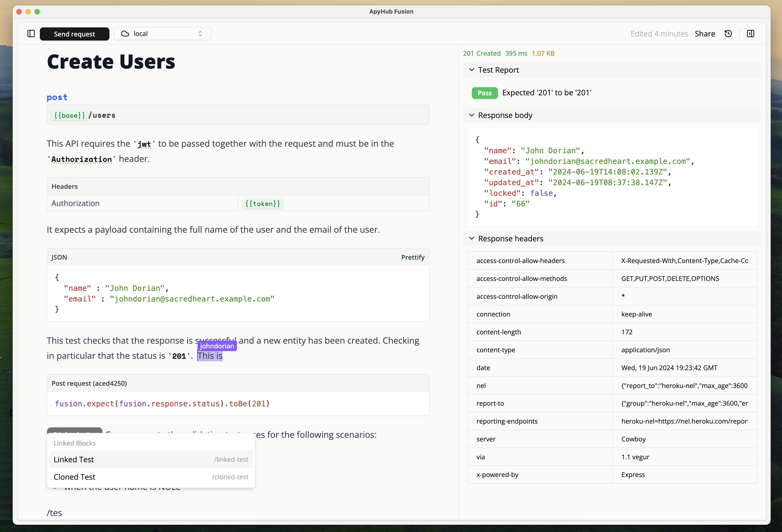Click the 201 Created status text
The image size is (782, 532).
click(482, 53)
